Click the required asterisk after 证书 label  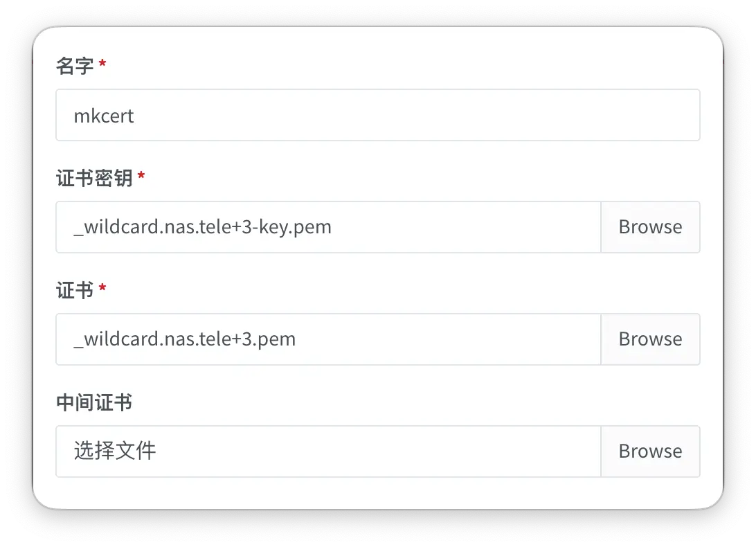pyautogui.click(x=102, y=289)
